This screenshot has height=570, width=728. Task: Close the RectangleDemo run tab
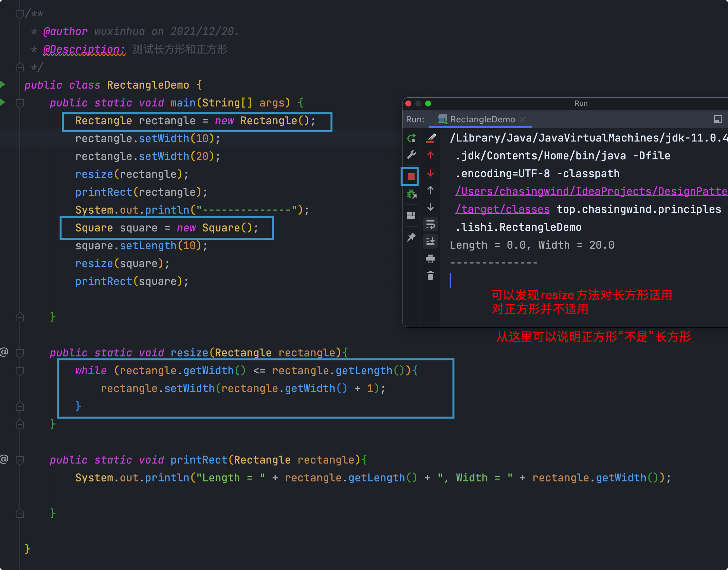pos(522,119)
